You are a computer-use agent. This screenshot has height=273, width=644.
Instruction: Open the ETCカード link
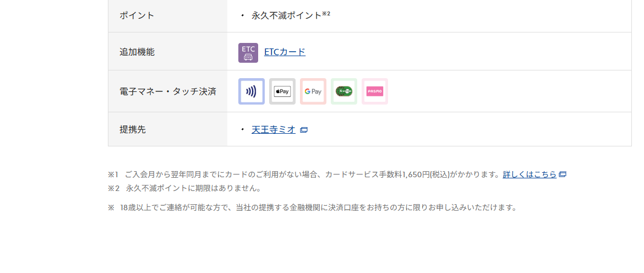tap(285, 52)
